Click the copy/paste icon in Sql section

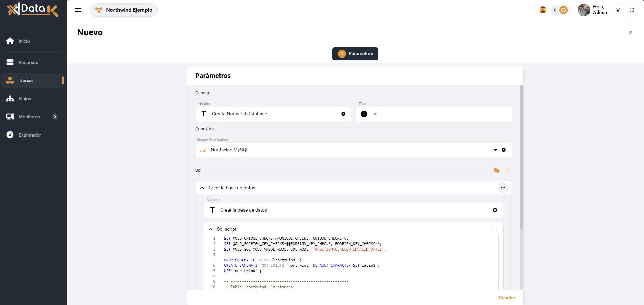pos(496,170)
